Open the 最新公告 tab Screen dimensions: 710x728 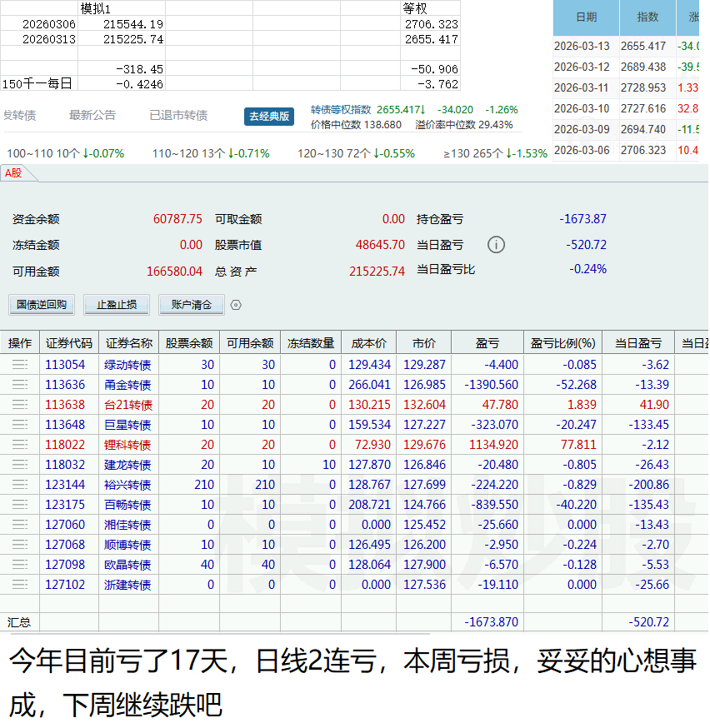tap(92, 115)
